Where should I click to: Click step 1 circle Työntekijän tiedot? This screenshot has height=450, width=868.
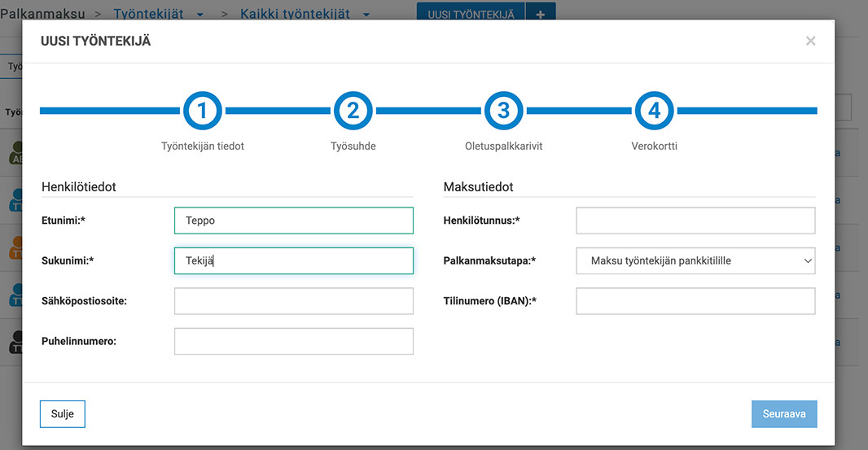tap(203, 111)
